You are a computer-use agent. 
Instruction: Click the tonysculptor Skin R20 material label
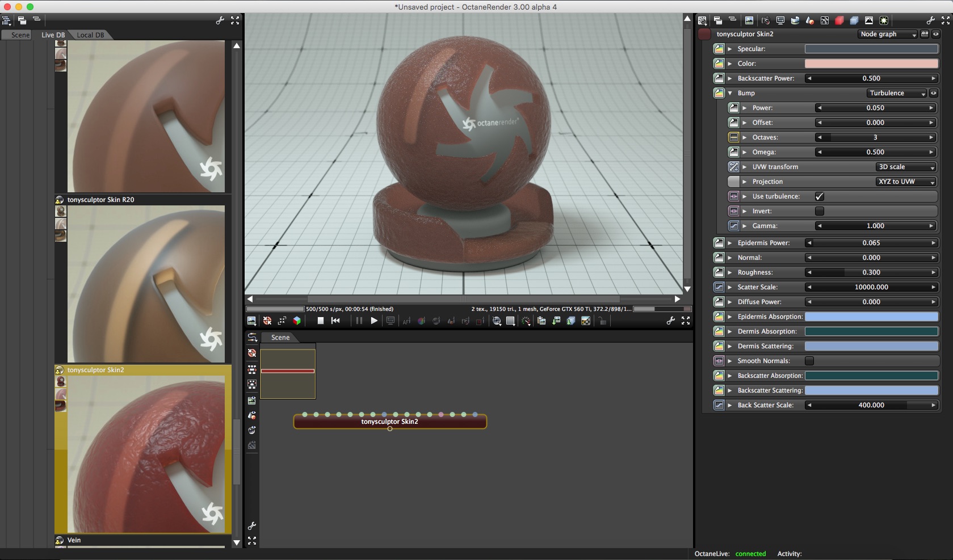coord(100,200)
